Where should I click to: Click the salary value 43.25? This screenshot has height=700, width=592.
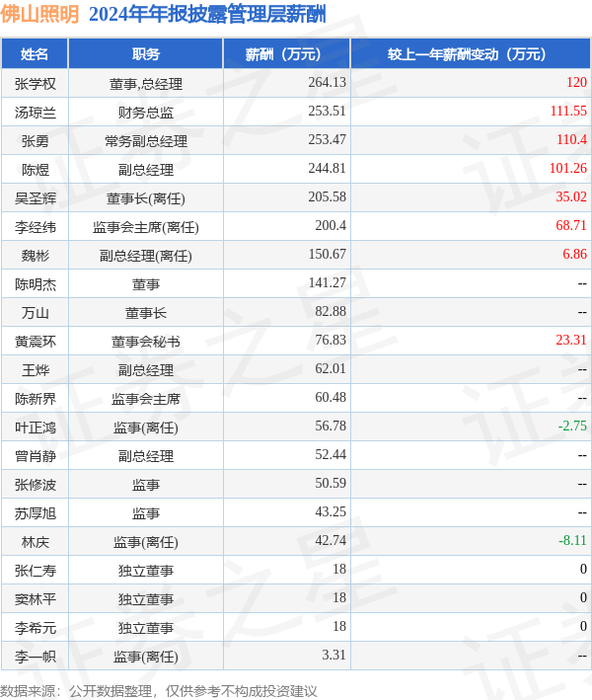[x=331, y=511]
